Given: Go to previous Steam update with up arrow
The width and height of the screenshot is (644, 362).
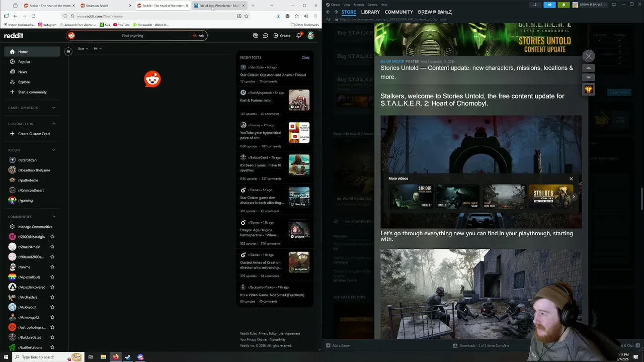Looking at the screenshot, I should tap(588, 68).
